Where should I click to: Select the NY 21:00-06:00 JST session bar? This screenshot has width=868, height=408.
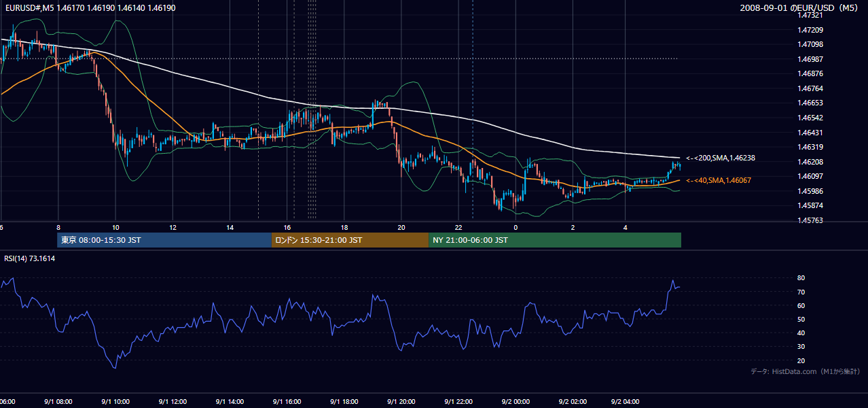[555, 240]
